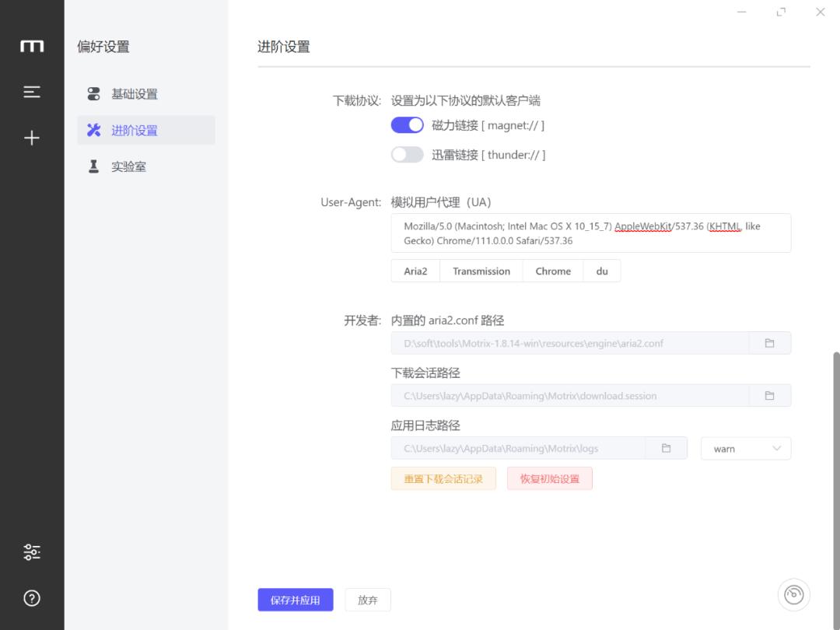Open the task list panel from the sidebar
This screenshot has height=630, width=840.
tap(31, 91)
